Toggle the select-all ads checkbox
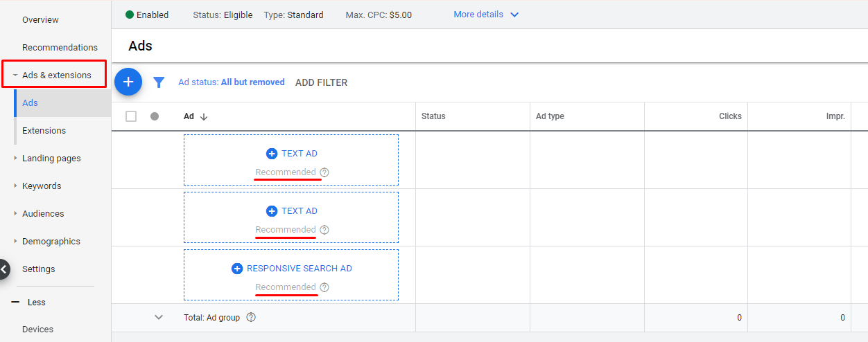 pos(131,116)
